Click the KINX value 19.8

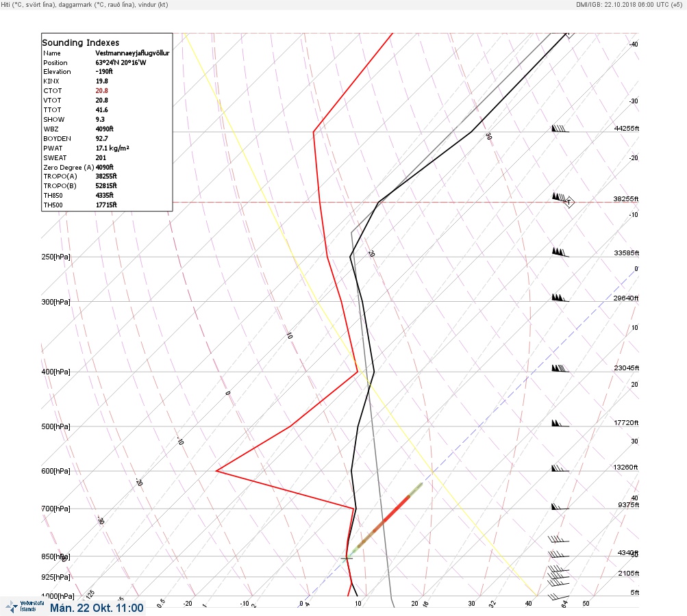pos(101,81)
